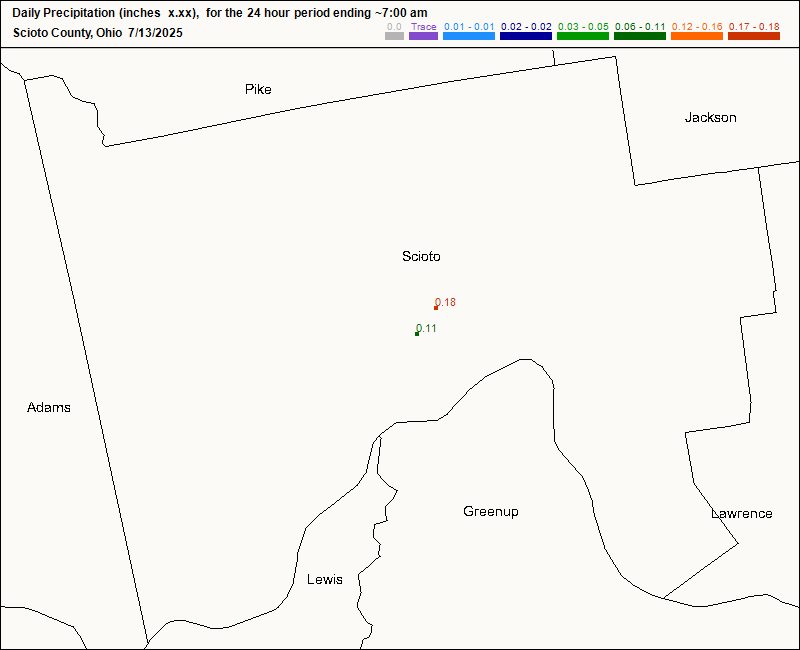Screen dimensions: 800x650
Task: Click the 0.0 legend label text
Action: [394, 27]
